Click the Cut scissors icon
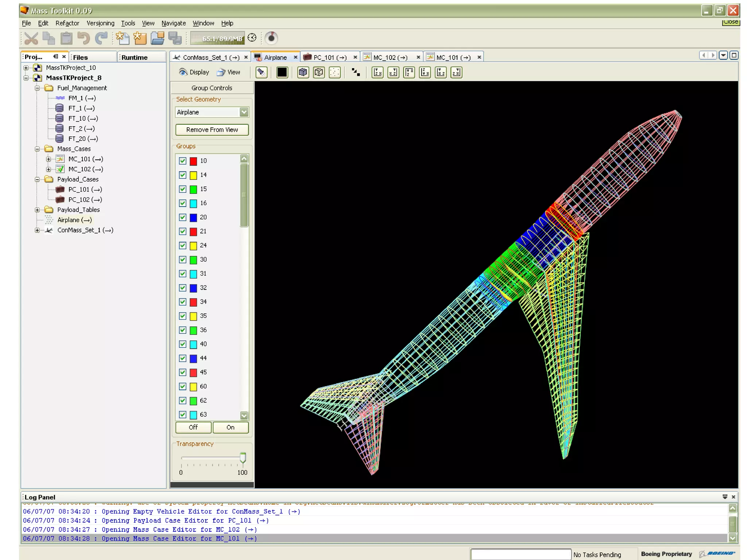 pos(31,38)
